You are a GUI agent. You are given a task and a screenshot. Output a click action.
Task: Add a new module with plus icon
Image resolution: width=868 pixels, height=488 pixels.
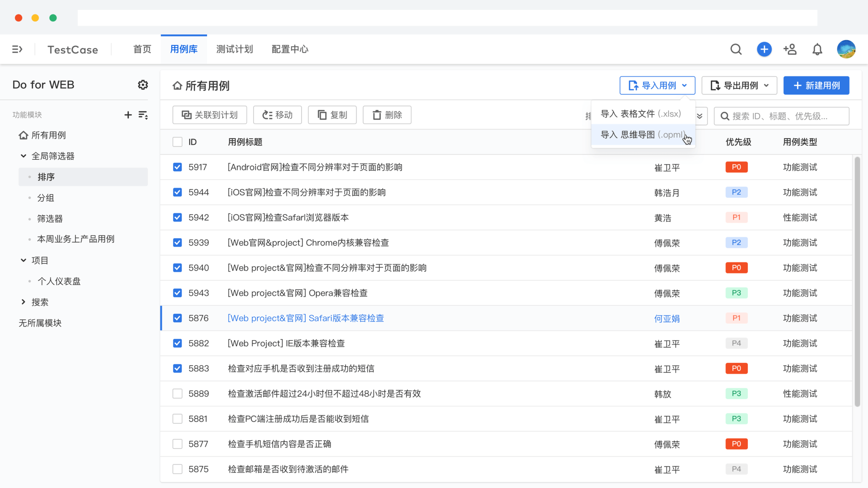[x=128, y=115]
